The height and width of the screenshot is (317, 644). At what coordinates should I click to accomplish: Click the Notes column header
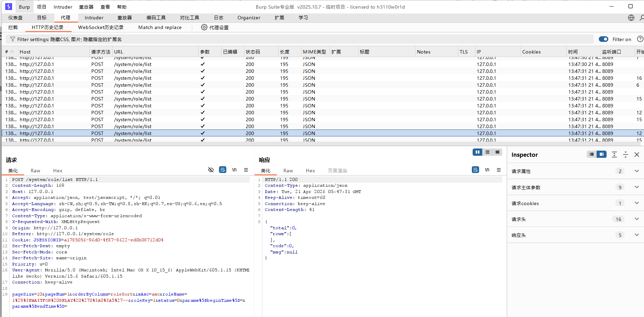click(x=436, y=52)
